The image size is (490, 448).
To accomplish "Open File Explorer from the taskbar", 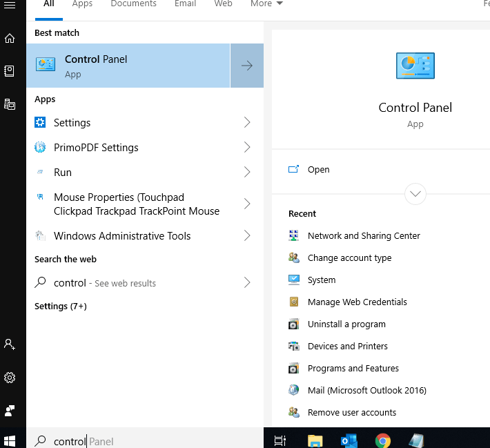I will click(x=315, y=441).
